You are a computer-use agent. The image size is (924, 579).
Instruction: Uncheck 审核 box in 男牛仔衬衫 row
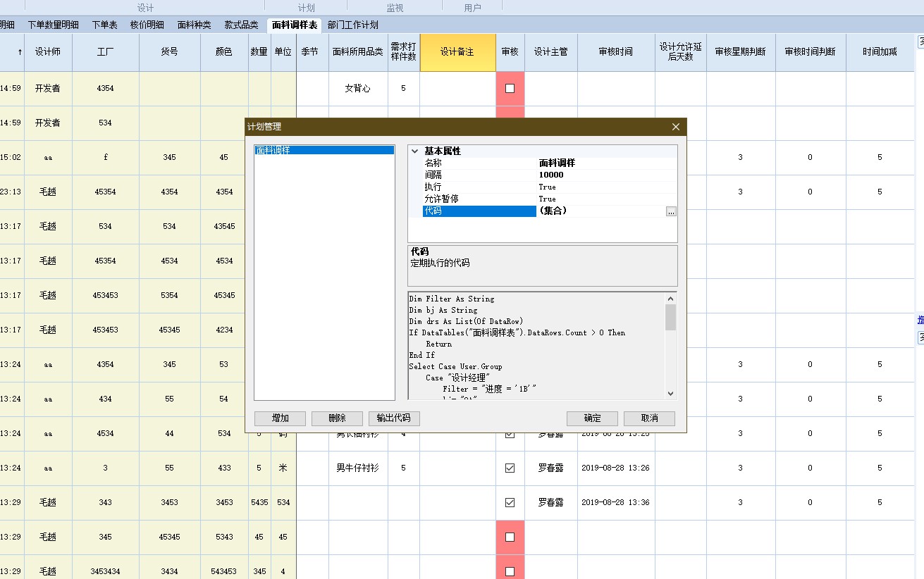coord(510,468)
